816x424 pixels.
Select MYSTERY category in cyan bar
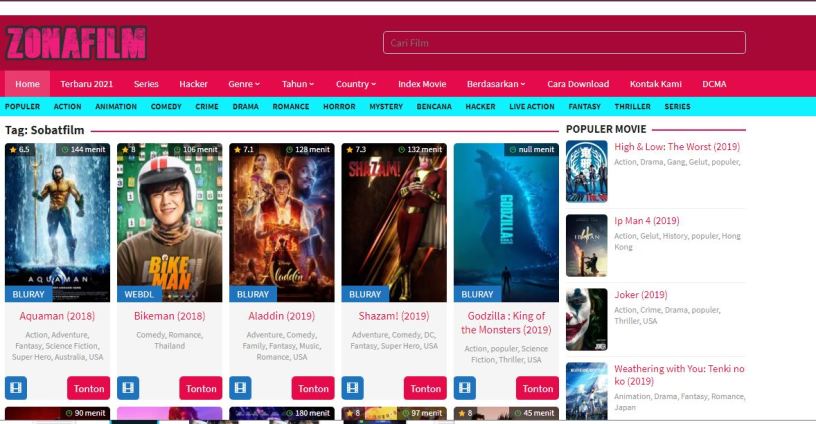pyautogui.click(x=386, y=106)
